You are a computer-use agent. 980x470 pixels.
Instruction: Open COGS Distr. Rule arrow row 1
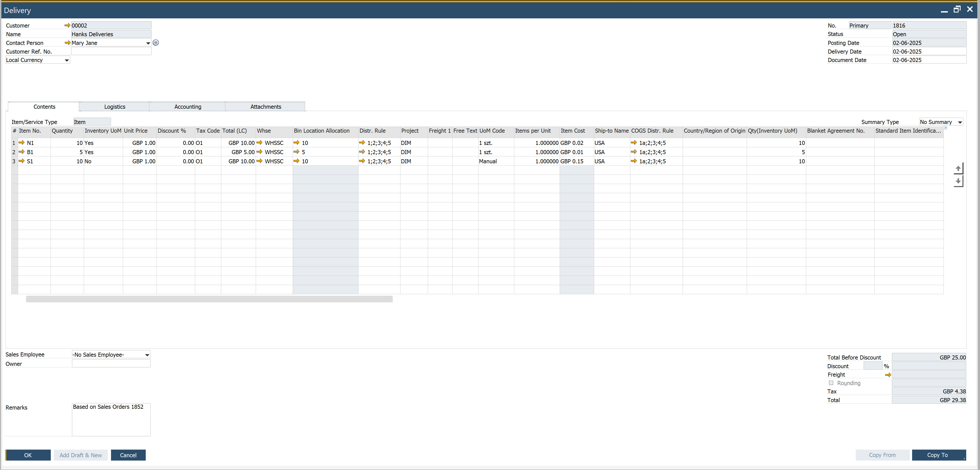coord(634,143)
